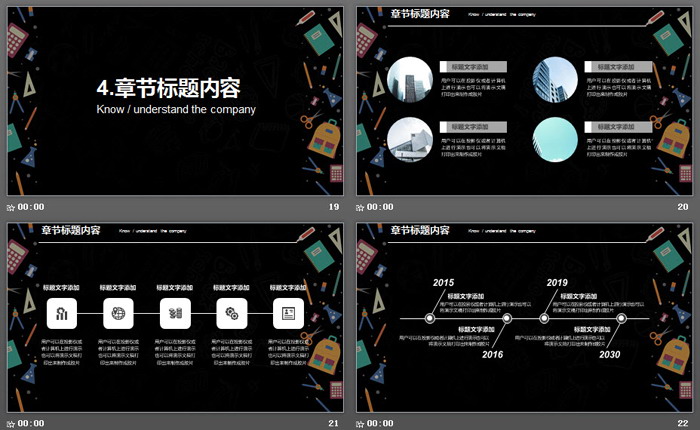Click the heading above the gears icon
The image size is (700, 430).
(x=231, y=288)
